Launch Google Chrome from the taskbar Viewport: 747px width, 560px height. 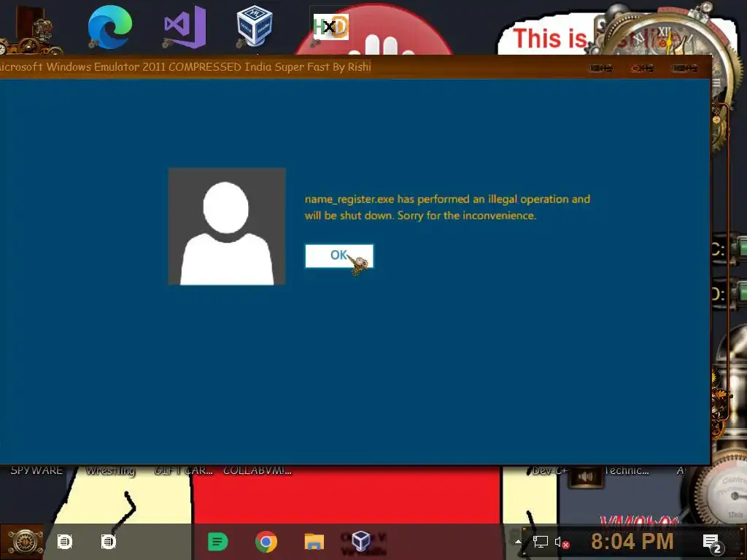coord(266,542)
